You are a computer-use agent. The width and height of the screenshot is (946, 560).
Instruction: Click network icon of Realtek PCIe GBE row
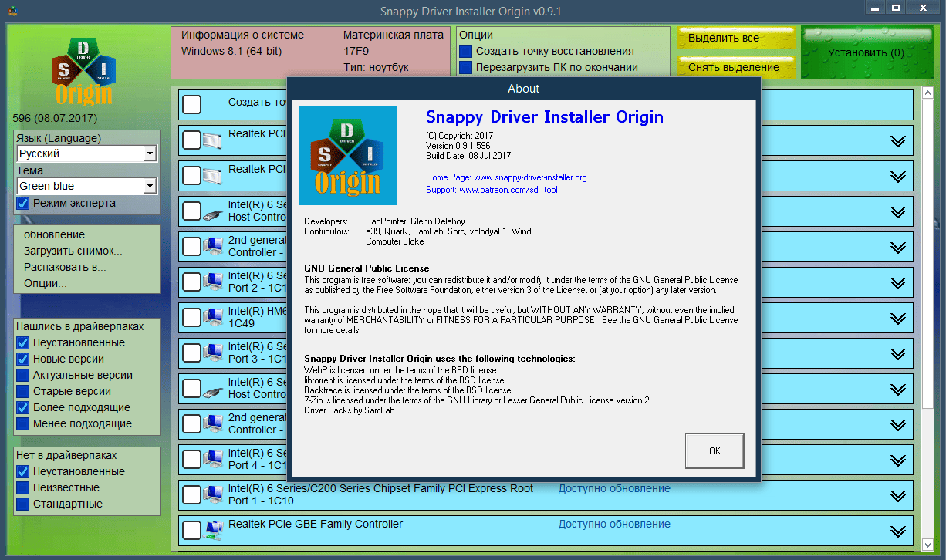pos(211,531)
